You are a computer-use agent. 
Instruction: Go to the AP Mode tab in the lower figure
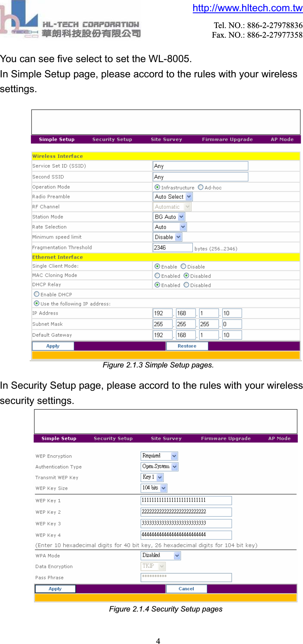pyautogui.click(x=279, y=438)
